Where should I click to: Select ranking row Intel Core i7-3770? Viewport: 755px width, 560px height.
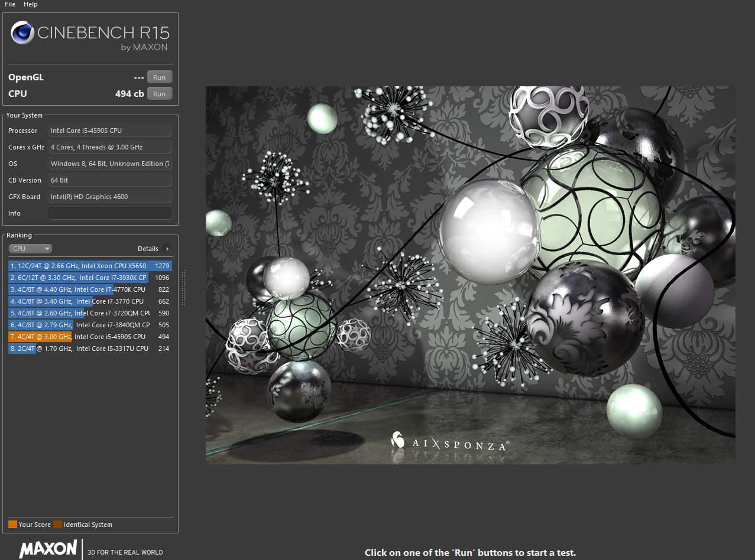[x=90, y=301]
